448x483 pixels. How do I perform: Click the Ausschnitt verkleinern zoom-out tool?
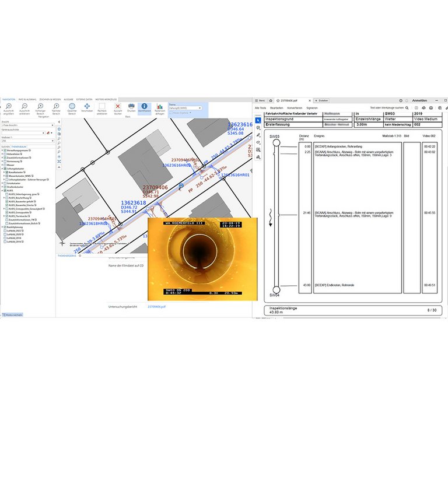[24, 109]
